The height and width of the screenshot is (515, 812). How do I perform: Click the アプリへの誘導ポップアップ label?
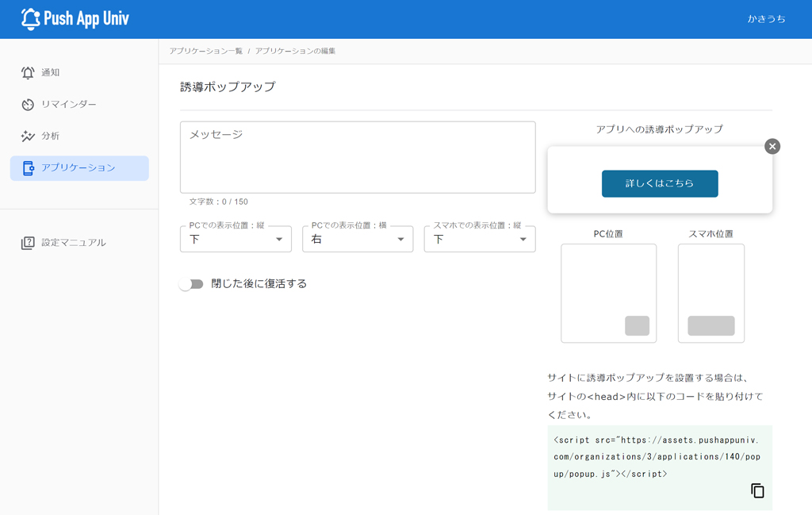click(659, 129)
